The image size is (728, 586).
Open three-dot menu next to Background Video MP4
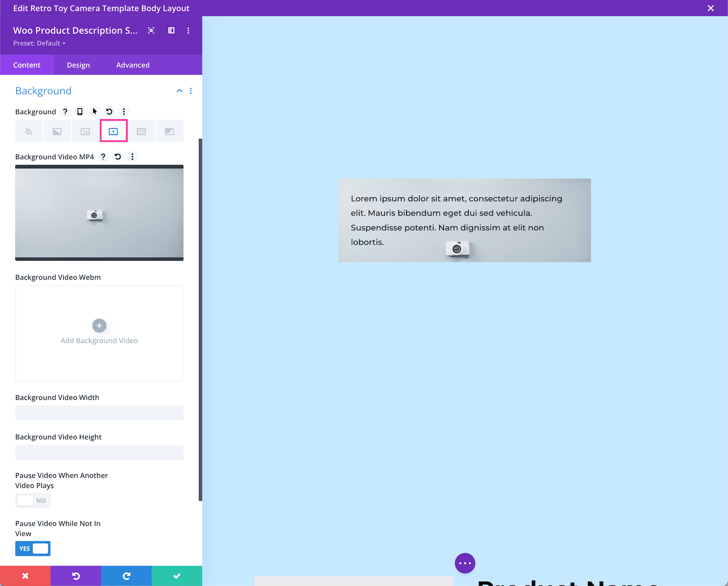(132, 157)
